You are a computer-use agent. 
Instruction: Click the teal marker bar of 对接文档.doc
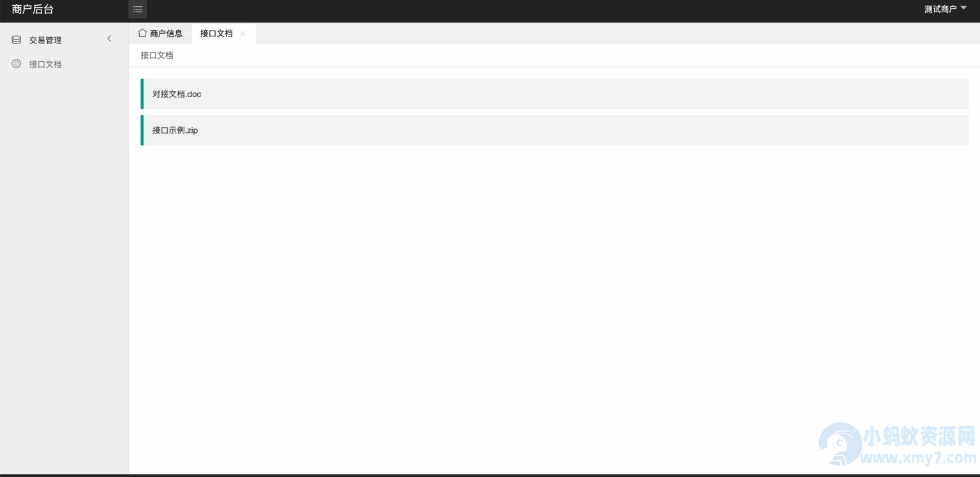[x=142, y=94]
